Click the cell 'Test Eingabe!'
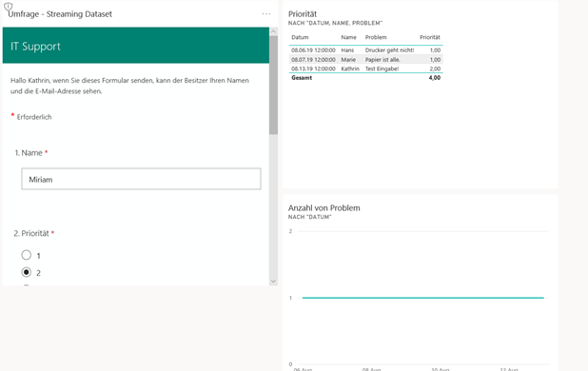Viewport: 588px width, 371px height. [382, 68]
